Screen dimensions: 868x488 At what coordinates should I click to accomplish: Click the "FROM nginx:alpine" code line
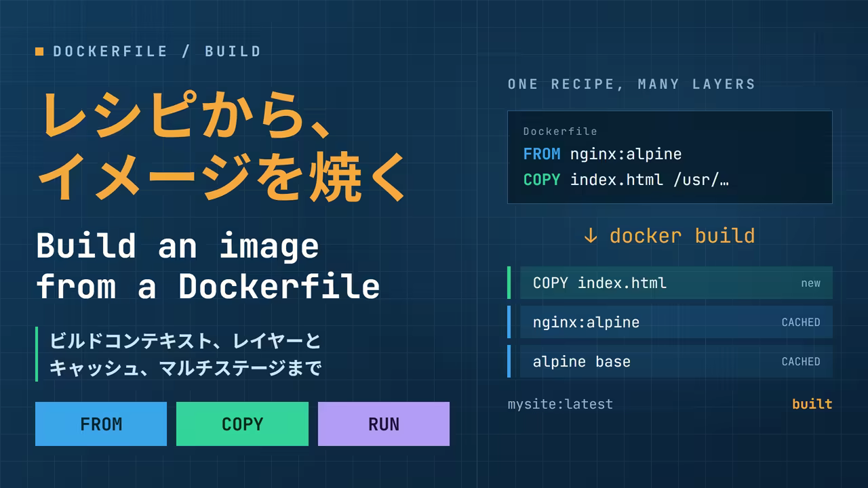point(602,154)
